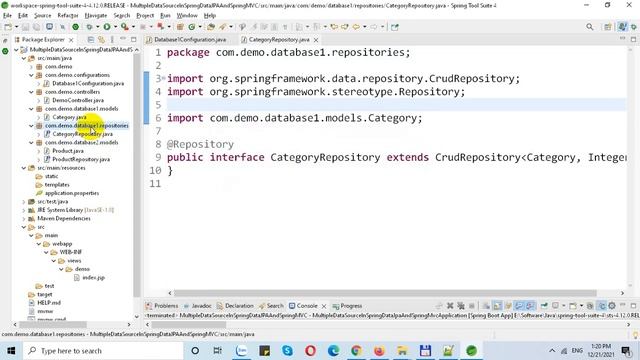
Task: Expand the com.demo package
Action: (31, 67)
